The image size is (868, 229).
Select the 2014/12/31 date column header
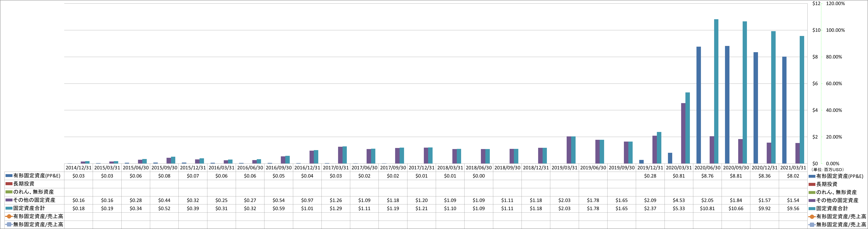78,167
